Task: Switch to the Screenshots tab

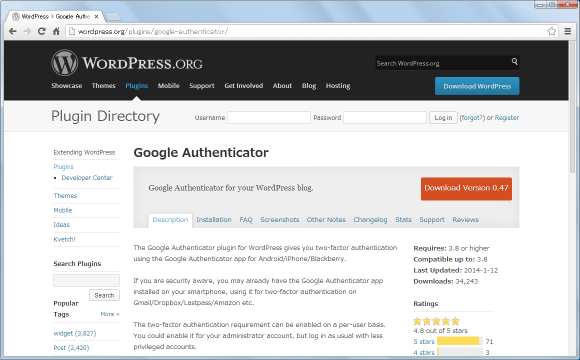Action: [x=280, y=220]
